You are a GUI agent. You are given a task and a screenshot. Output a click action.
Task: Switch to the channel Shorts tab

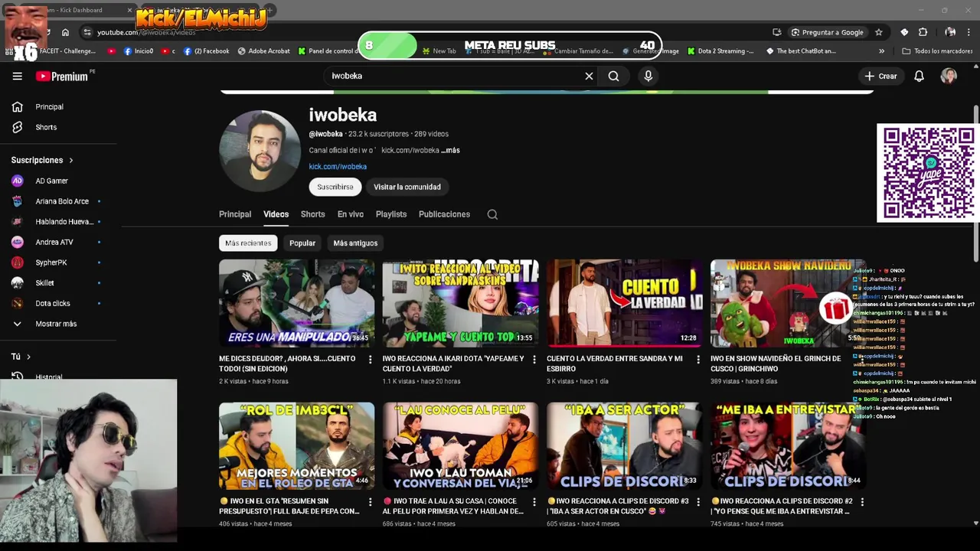[x=312, y=214]
